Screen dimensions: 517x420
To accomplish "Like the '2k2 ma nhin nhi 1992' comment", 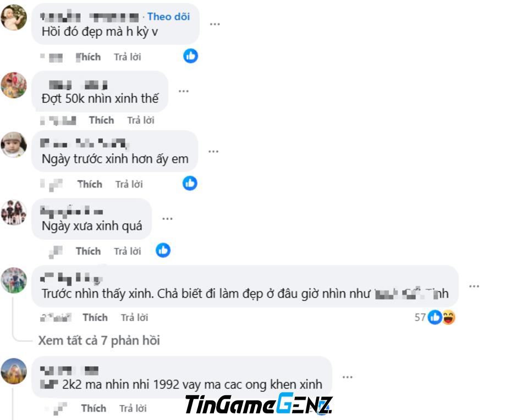I will click(x=94, y=408).
